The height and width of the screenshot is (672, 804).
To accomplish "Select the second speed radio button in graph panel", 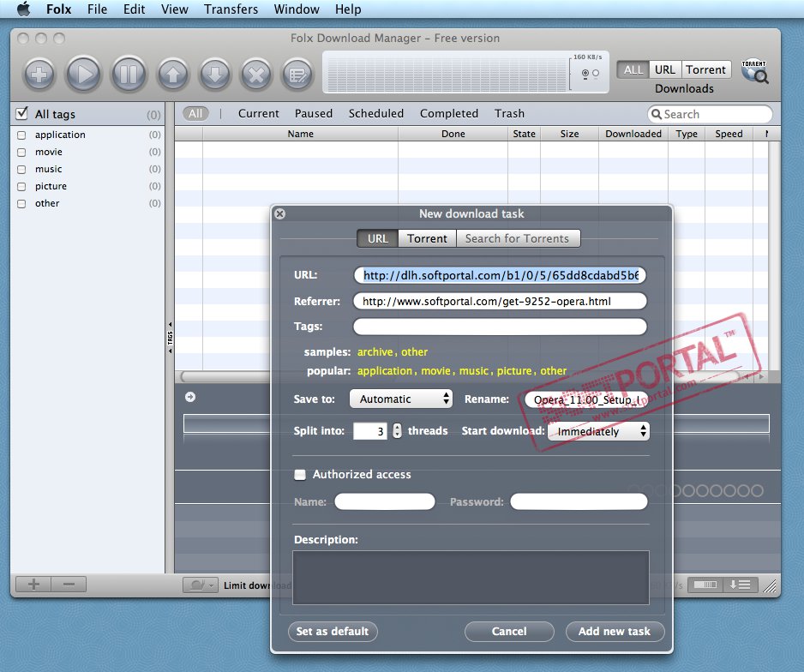I will pos(596,74).
